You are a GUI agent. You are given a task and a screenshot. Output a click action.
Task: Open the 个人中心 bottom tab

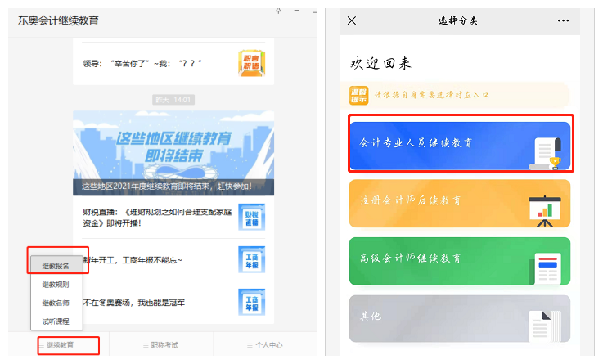point(265,345)
